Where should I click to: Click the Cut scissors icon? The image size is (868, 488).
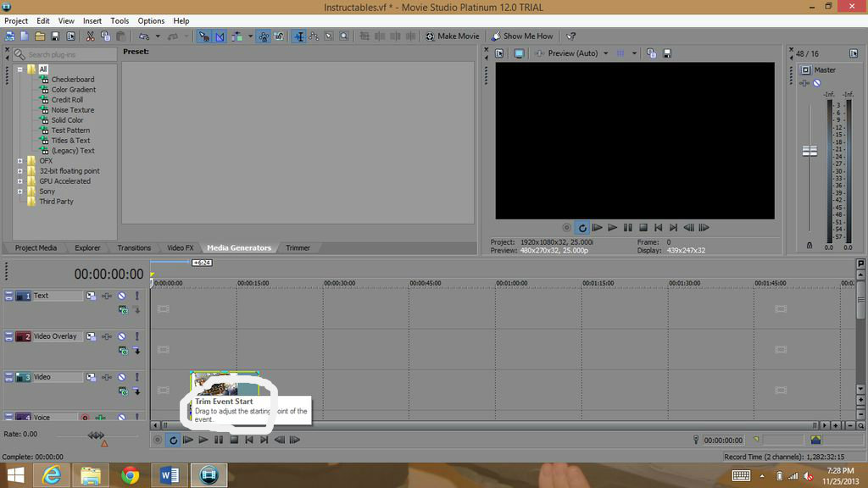point(90,36)
